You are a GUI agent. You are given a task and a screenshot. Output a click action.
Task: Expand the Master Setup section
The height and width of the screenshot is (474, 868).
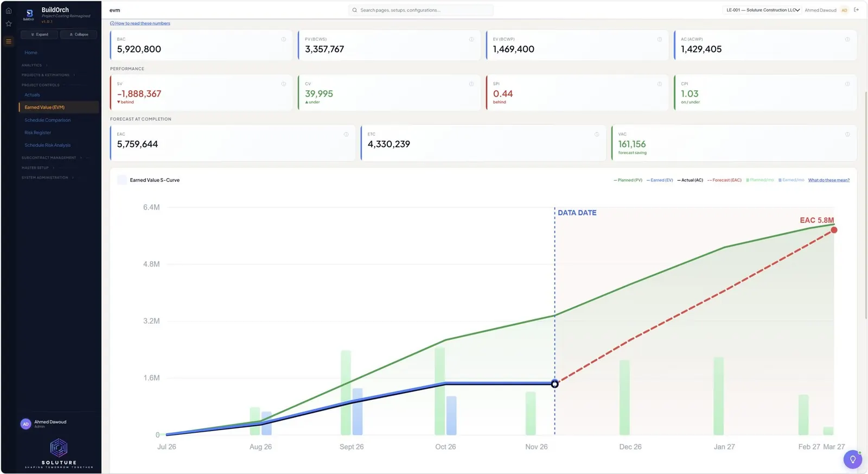[38, 168]
